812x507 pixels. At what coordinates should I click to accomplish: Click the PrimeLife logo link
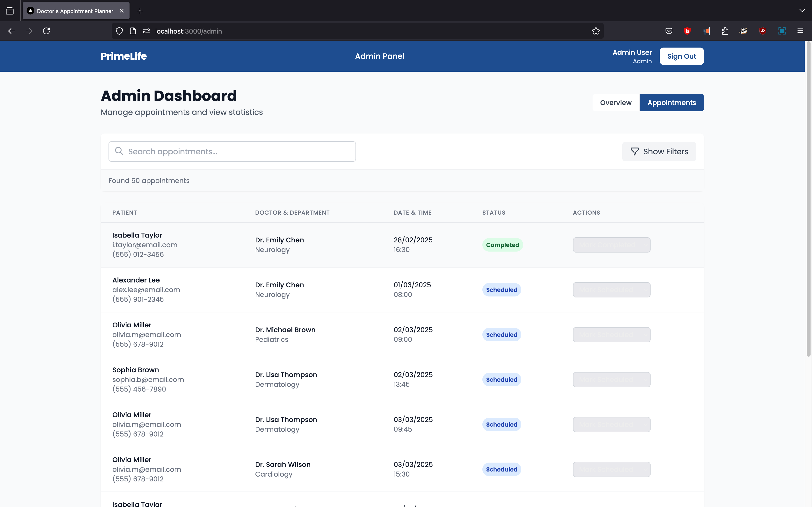pyautogui.click(x=123, y=56)
